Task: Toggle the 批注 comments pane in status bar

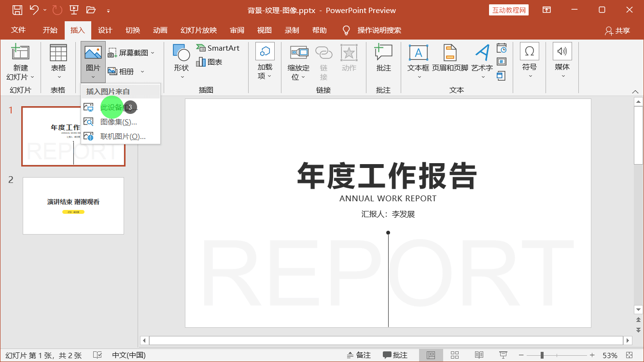Action: 395,355
